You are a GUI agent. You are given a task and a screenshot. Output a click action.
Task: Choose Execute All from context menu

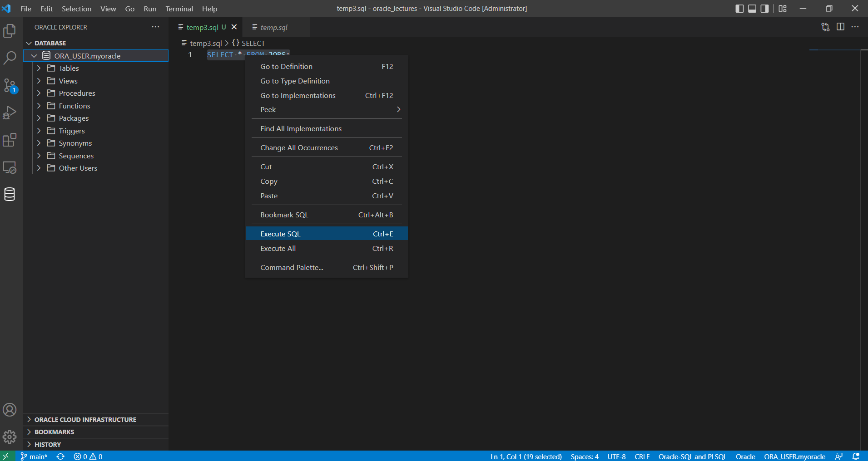(x=327, y=248)
